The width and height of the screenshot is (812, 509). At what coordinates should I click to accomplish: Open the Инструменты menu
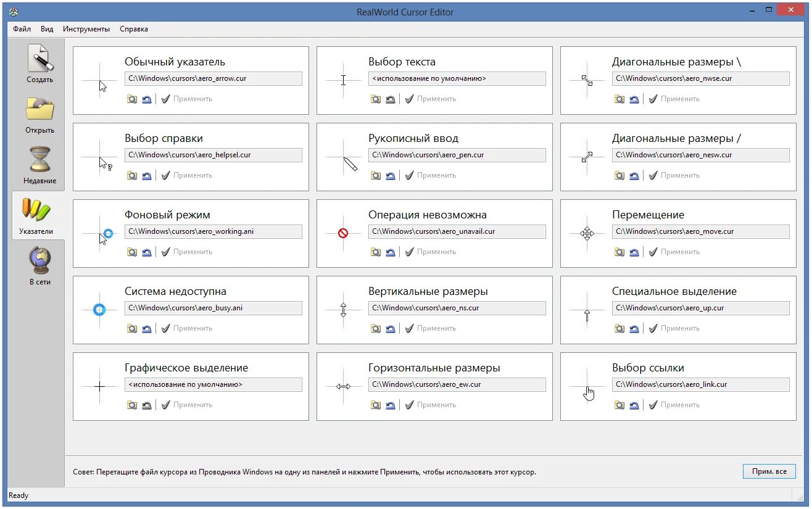[x=86, y=29]
